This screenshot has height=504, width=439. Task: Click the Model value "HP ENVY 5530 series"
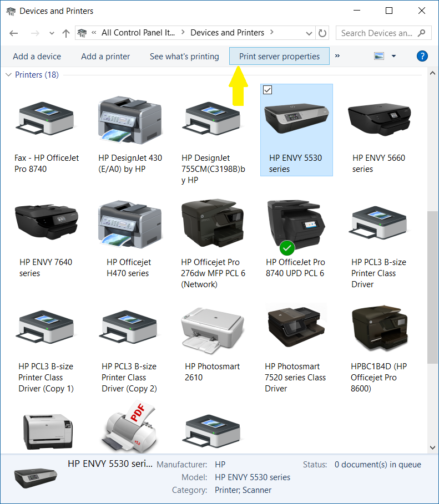click(253, 477)
